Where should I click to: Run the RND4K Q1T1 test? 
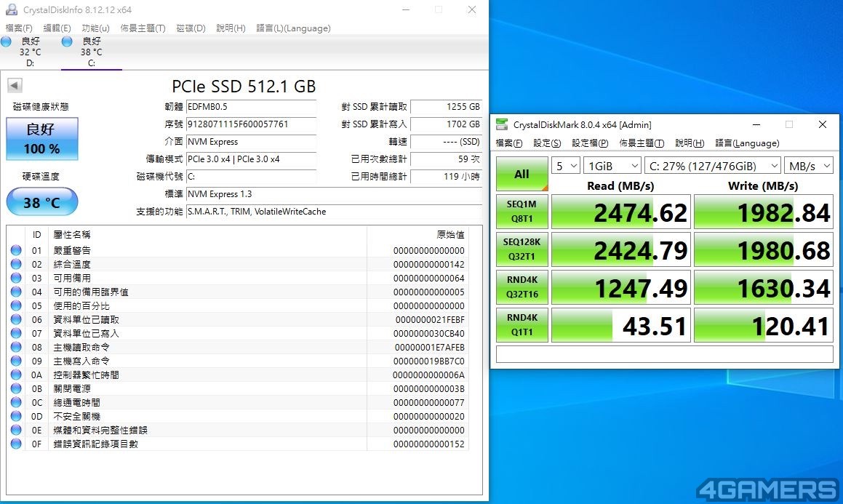(x=522, y=324)
